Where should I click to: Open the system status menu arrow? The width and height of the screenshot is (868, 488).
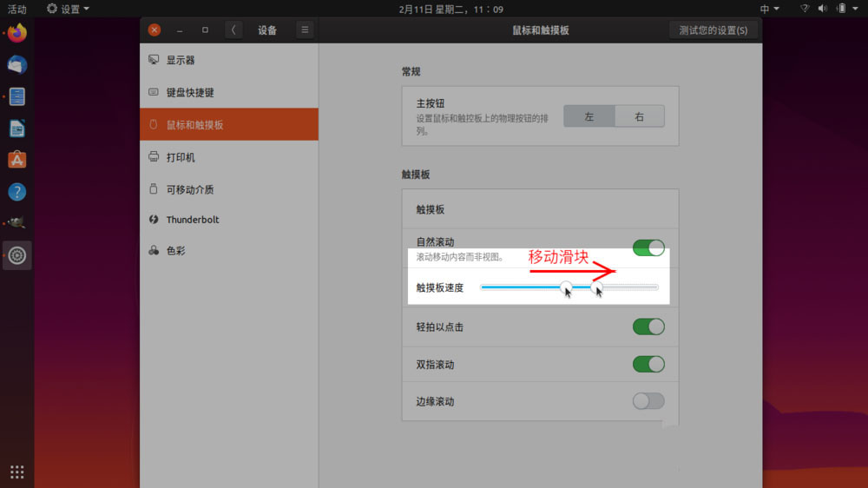[855, 9]
